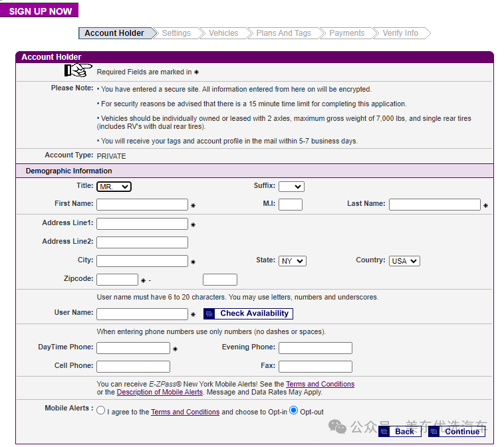This screenshot has height=447, width=504.
Task: Jump to the Verify Info step
Action: pos(400,33)
